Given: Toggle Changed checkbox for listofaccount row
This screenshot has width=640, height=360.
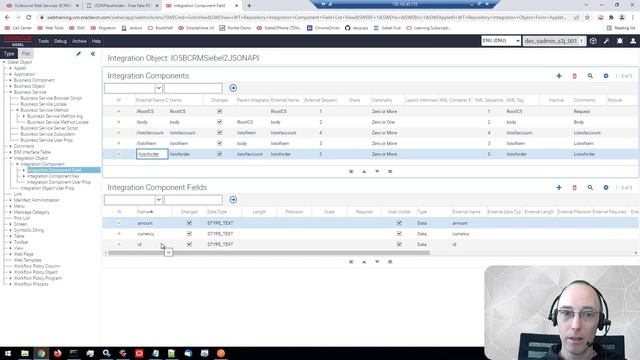Looking at the screenshot, I should tap(220, 132).
